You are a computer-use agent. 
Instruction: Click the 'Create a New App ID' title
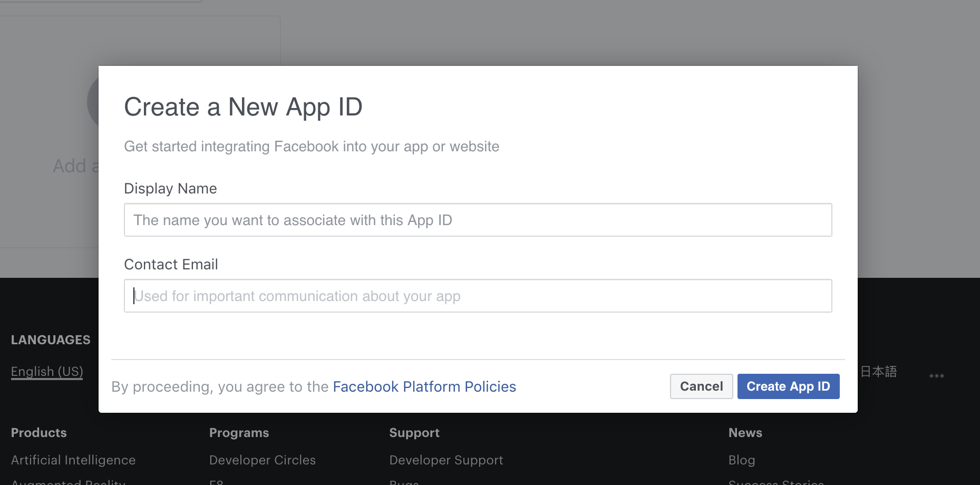pos(243,107)
